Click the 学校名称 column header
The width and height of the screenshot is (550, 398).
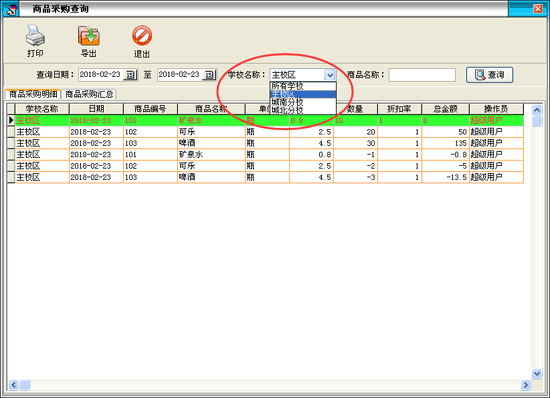pos(42,109)
